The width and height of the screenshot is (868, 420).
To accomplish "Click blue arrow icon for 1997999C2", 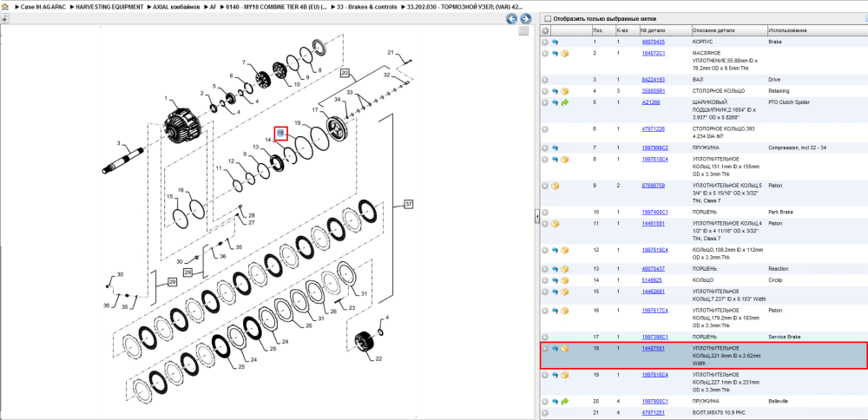I will (555, 148).
